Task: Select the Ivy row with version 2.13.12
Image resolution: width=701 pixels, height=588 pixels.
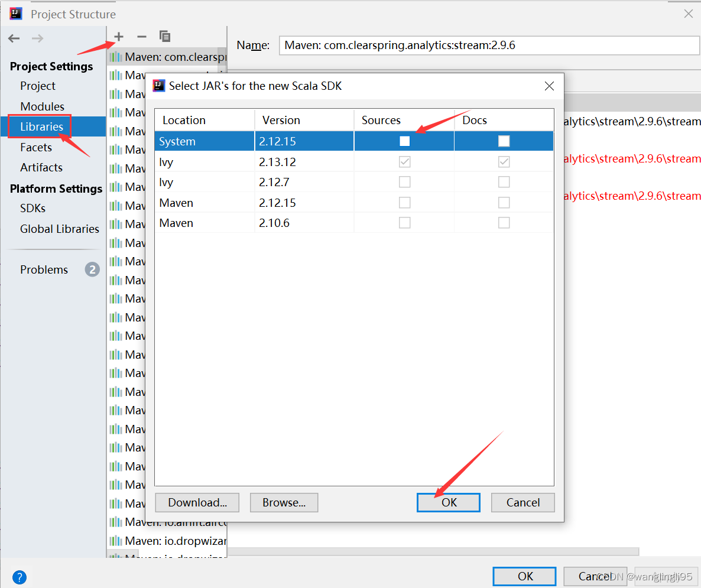Action: click(x=354, y=162)
